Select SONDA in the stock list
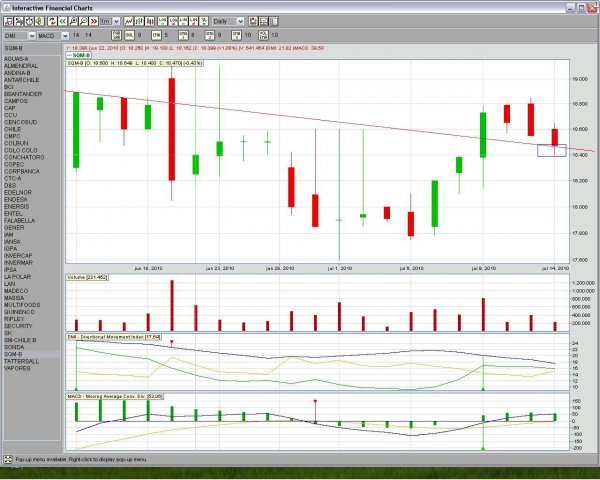This screenshot has width=600, height=480. [14, 347]
